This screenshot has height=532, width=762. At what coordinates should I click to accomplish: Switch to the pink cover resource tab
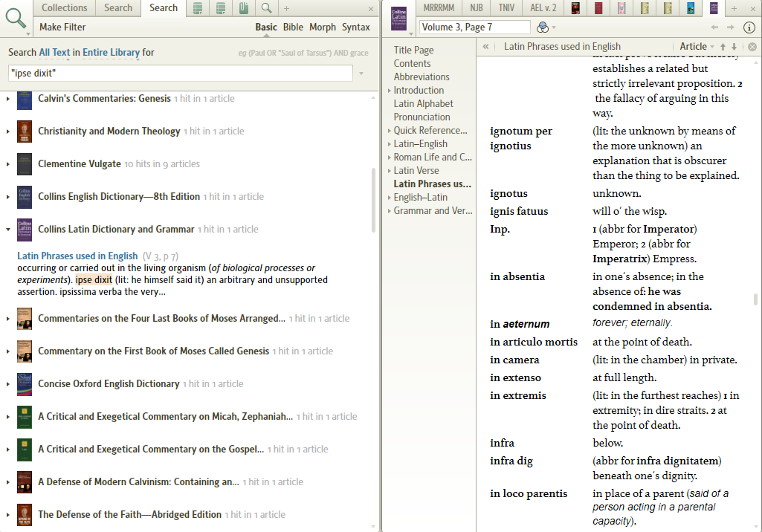coord(621,7)
